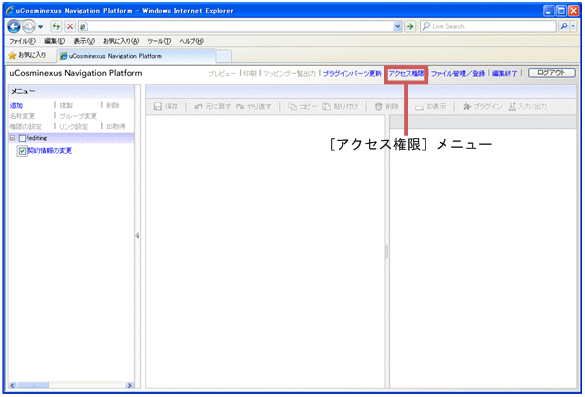Click the プラグインパーツ更新 link
585x397 pixels.
click(352, 74)
